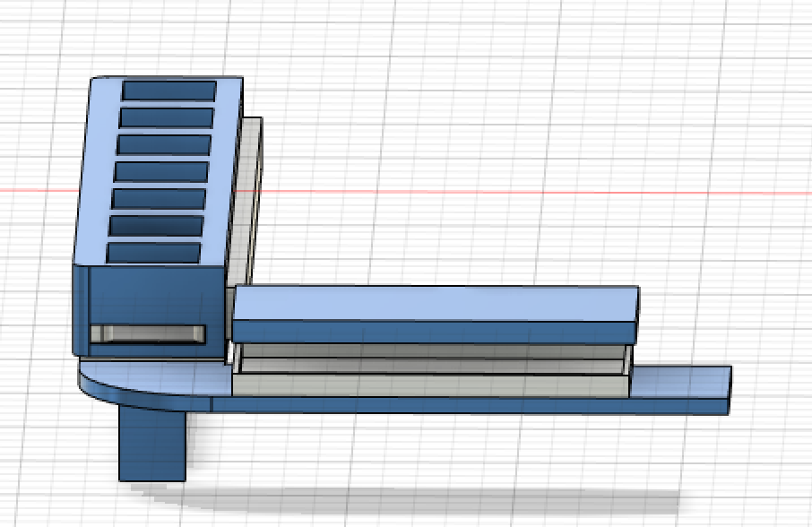
Task: Select the narrow left side face of vented block
Action: [81, 309]
